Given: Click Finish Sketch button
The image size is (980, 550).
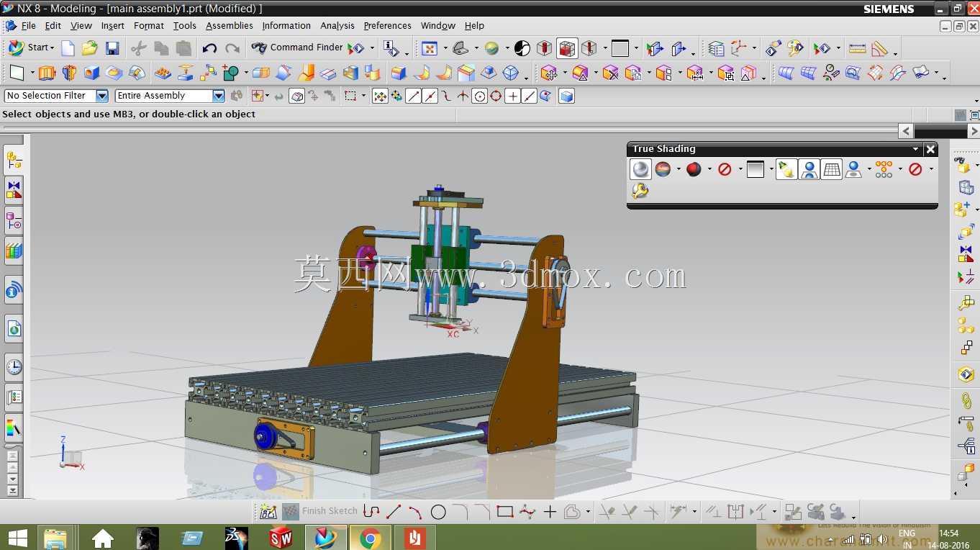Looking at the screenshot, I should [320, 511].
